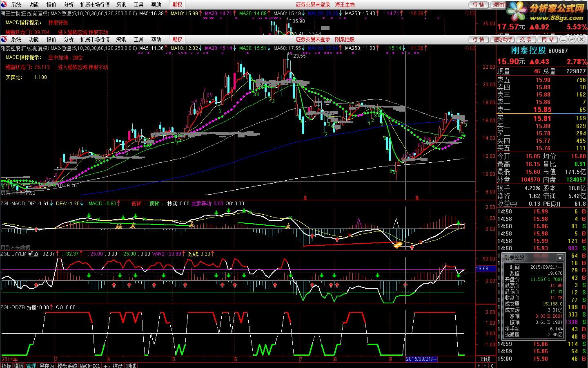Click app logo icon in 刚泰控股 menu bar
The image size is (588, 368).
[4, 39]
